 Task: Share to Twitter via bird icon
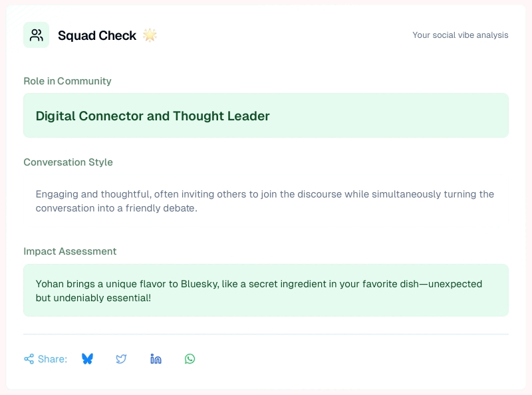[121, 359]
